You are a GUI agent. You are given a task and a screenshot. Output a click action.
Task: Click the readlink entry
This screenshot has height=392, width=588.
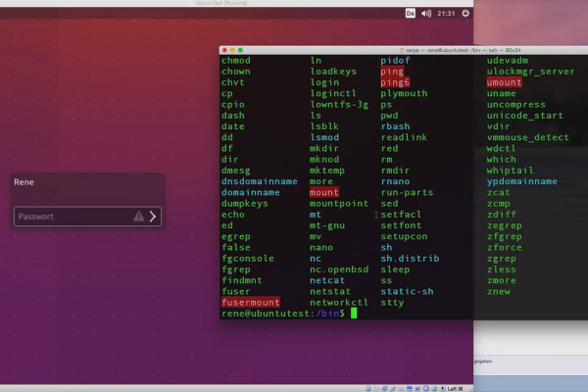(x=404, y=137)
